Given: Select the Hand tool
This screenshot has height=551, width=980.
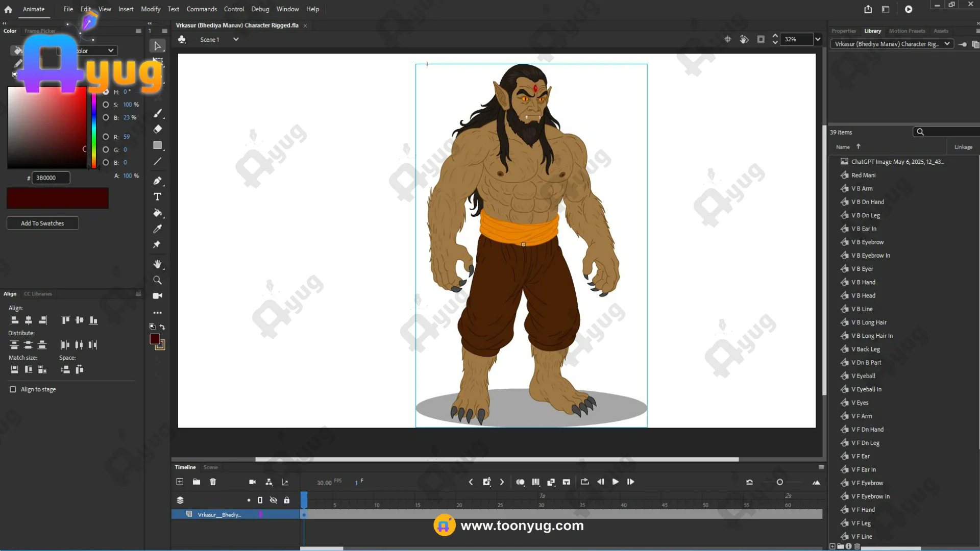Looking at the screenshot, I should (x=157, y=264).
